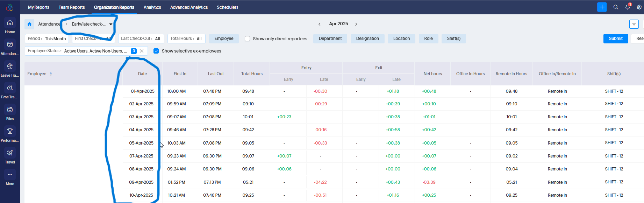The height and width of the screenshot is (203, 644).
Task: Open the Performance trophy icon
Action: [10, 132]
